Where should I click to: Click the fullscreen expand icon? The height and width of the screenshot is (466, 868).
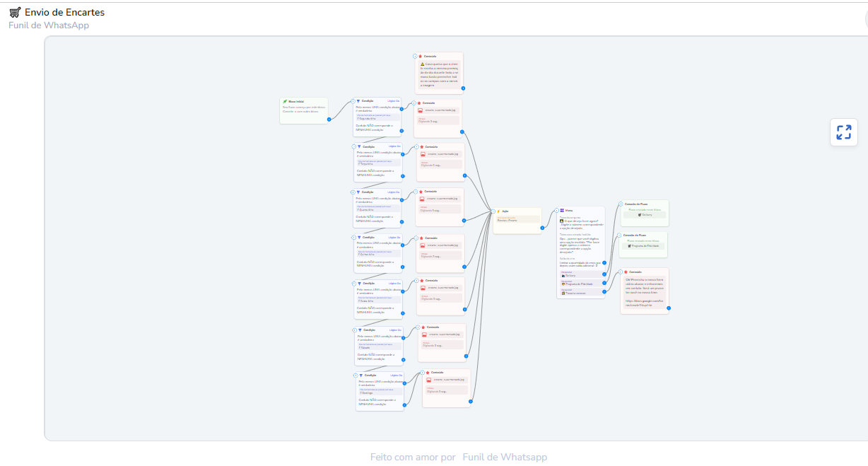click(843, 132)
